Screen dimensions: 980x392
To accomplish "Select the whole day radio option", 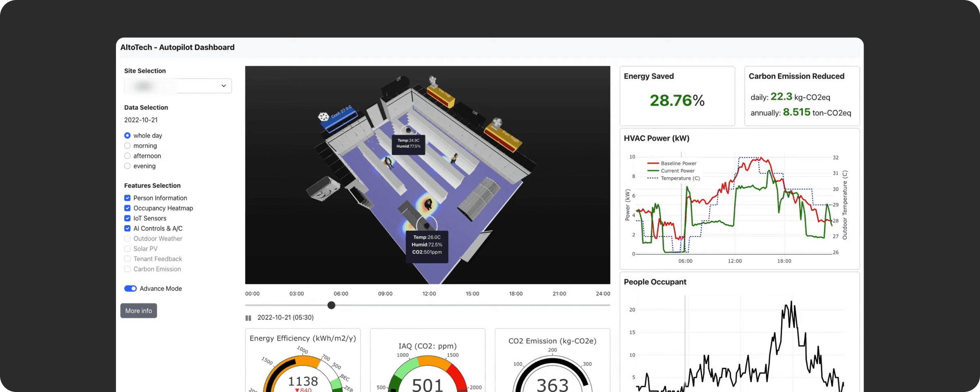I will (127, 136).
